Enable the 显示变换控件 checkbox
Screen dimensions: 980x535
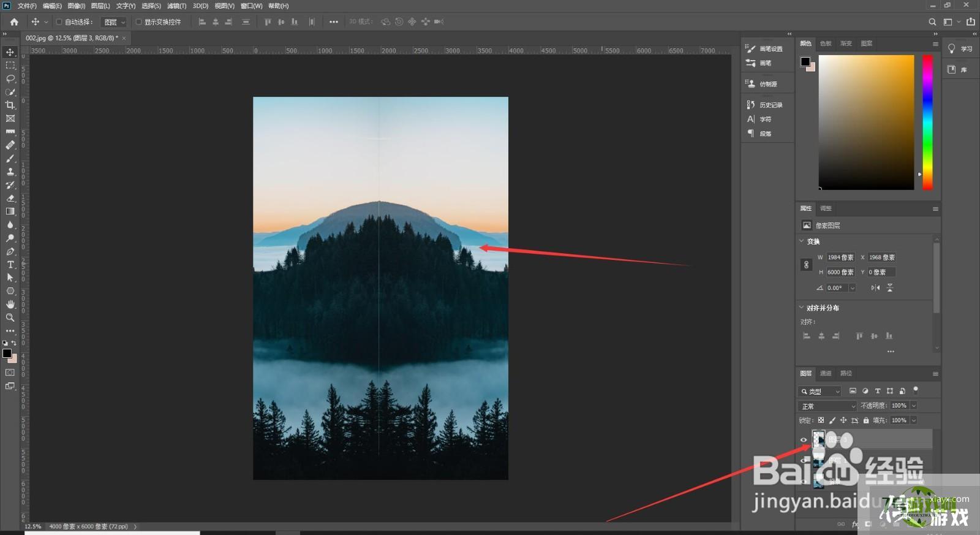(138, 21)
